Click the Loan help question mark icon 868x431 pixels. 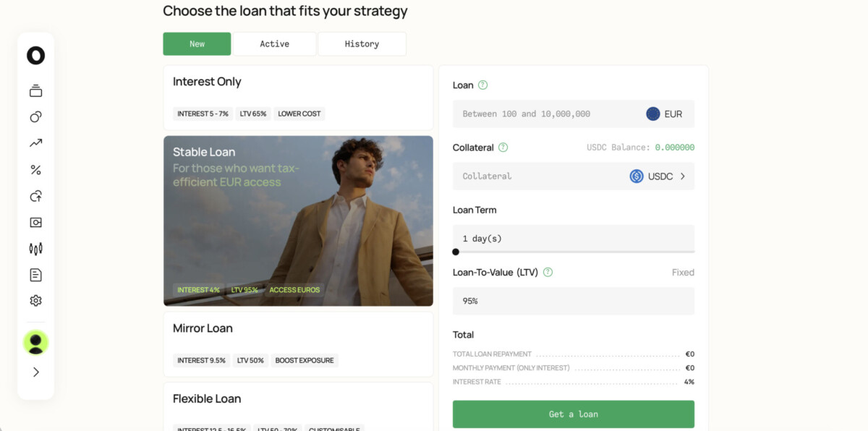[x=483, y=85]
